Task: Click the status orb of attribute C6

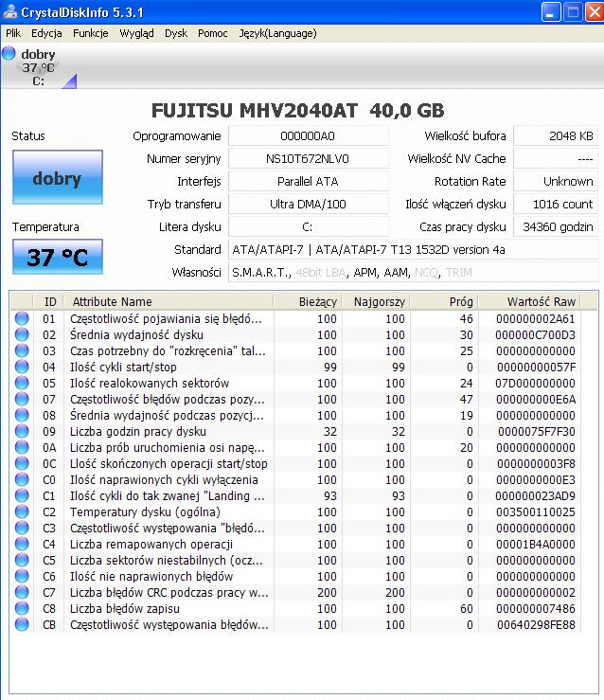Action: (22, 576)
